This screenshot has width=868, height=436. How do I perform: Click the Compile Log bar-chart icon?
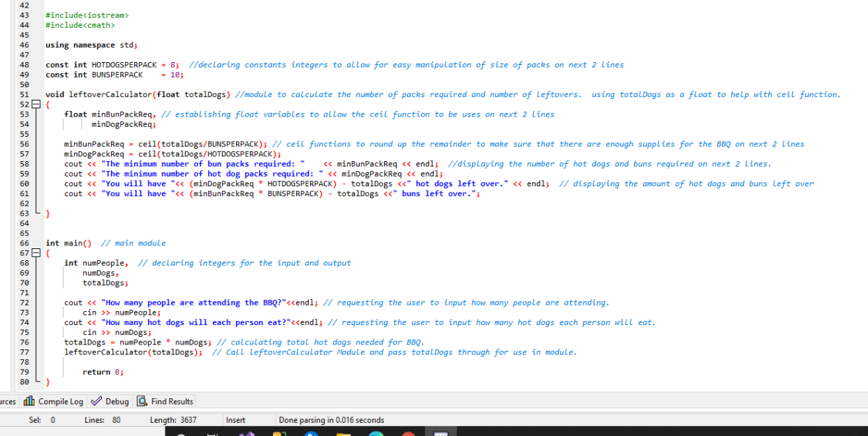29,401
